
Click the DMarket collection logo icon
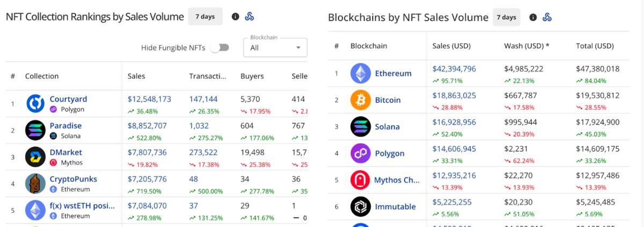[x=35, y=157]
